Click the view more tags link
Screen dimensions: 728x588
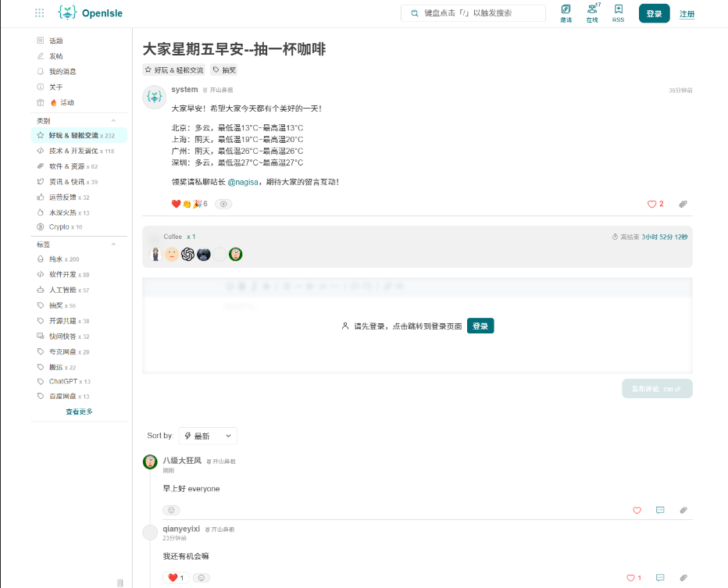pos(79,412)
